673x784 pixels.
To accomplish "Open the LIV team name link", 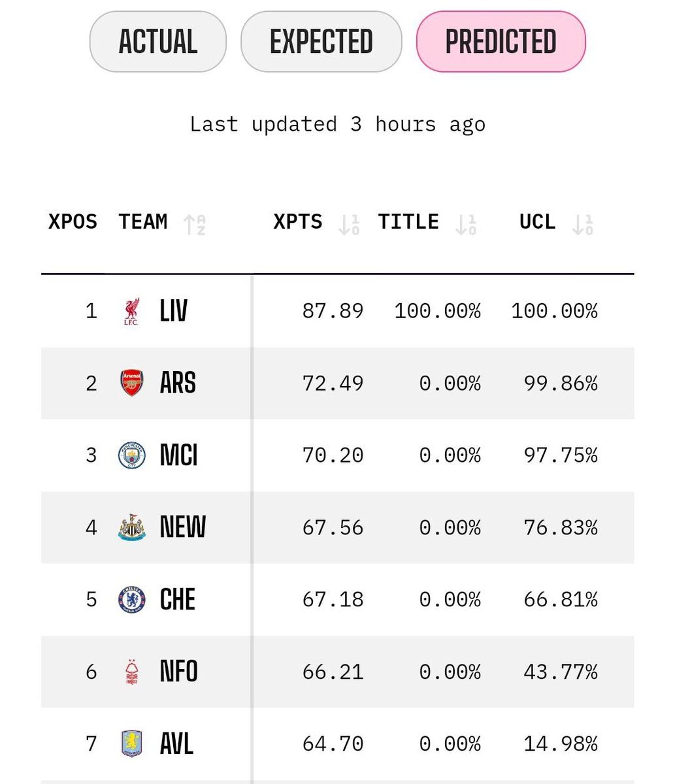I will point(174,311).
